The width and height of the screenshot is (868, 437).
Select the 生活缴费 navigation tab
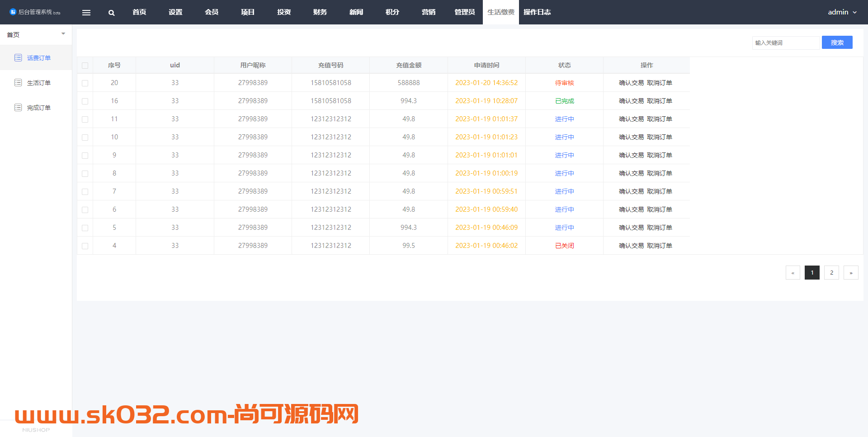point(501,12)
